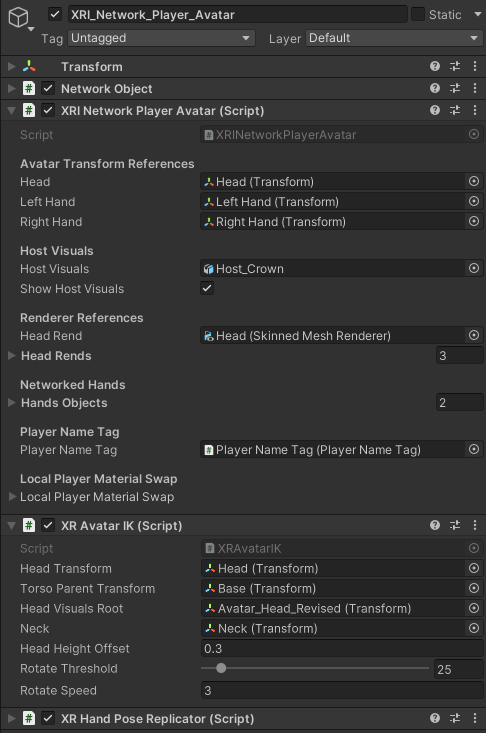The width and height of the screenshot is (486, 733).
Task: Open Network Object three-dot menu
Action: coord(475,88)
